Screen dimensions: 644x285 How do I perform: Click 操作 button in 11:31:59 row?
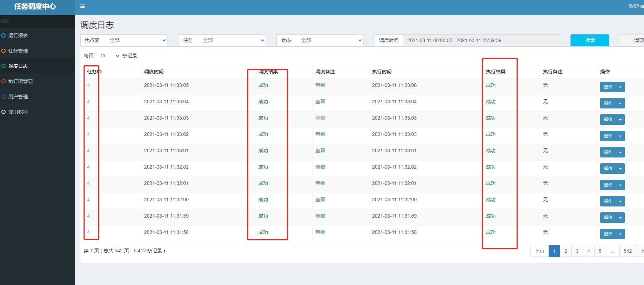(x=608, y=218)
